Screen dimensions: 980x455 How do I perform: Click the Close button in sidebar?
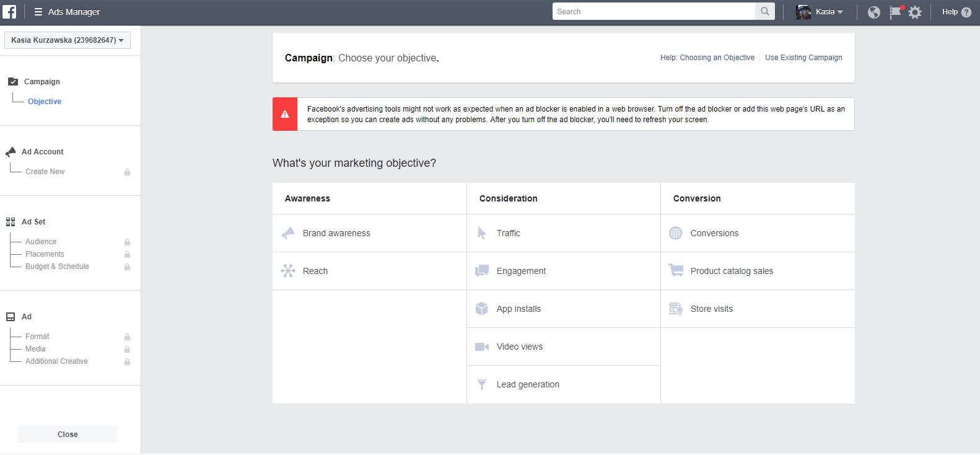68,435
